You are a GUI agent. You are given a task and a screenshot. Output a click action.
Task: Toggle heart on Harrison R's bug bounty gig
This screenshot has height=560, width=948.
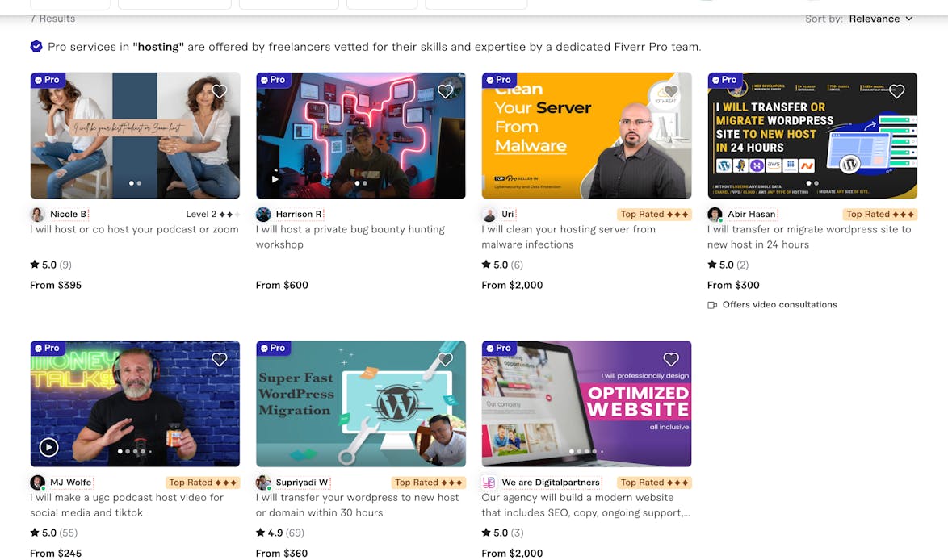click(445, 92)
